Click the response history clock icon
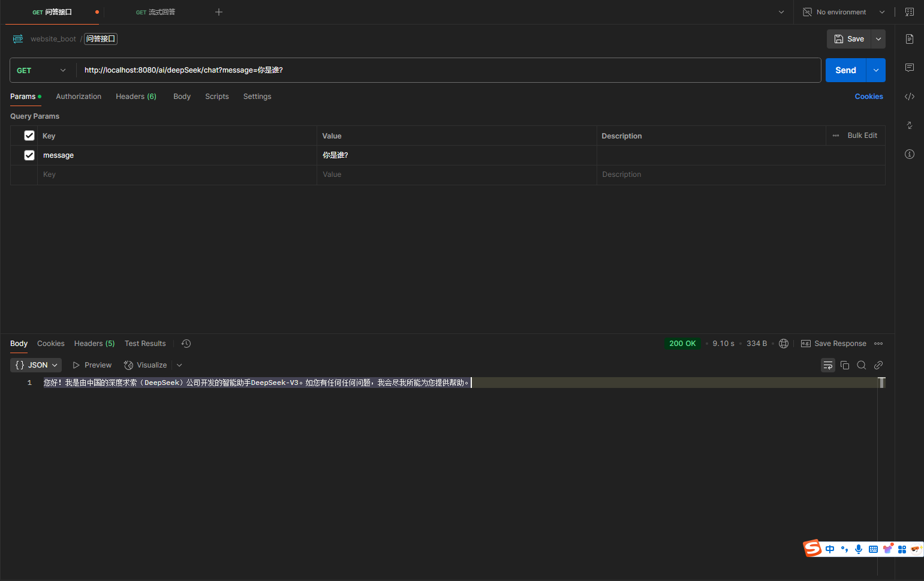This screenshot has width=924, height=581. coord(186,344)
